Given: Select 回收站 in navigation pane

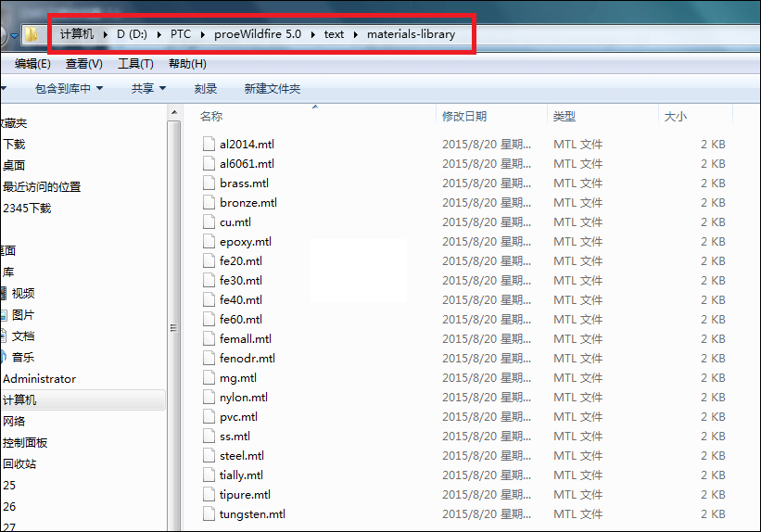Looking at the screenshot, I should click(19, 464).
